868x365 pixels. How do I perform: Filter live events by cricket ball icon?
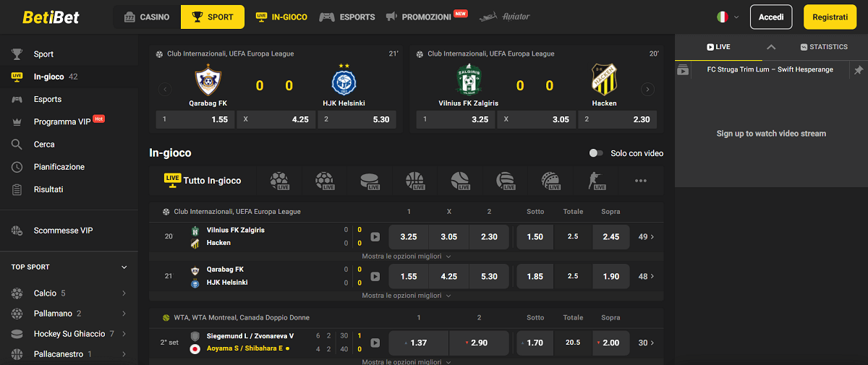550,181
